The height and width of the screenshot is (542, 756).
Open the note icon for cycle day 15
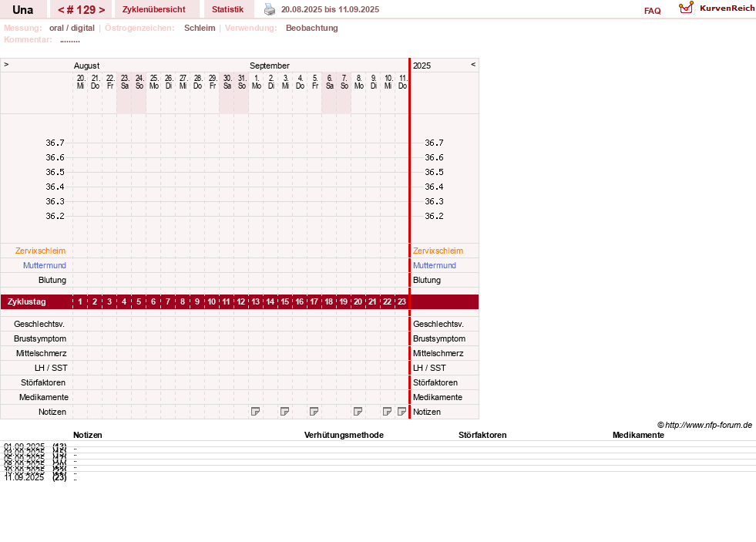click(x=285, y=412)
